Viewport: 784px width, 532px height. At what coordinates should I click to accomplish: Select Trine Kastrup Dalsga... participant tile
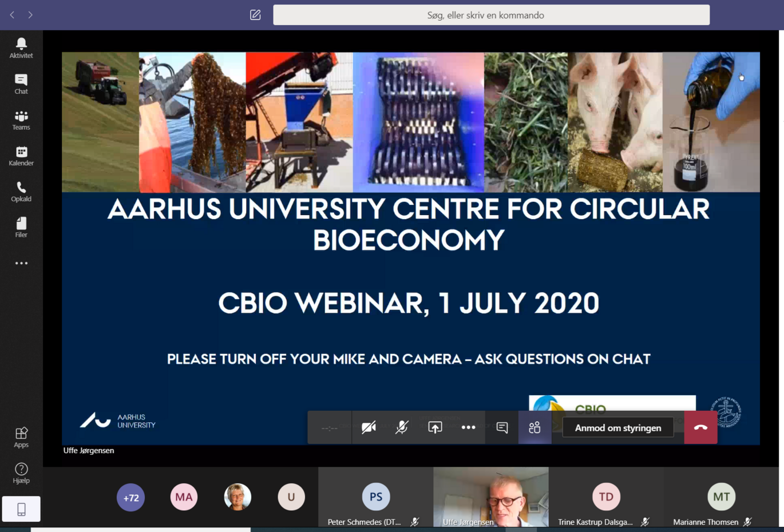606,497
